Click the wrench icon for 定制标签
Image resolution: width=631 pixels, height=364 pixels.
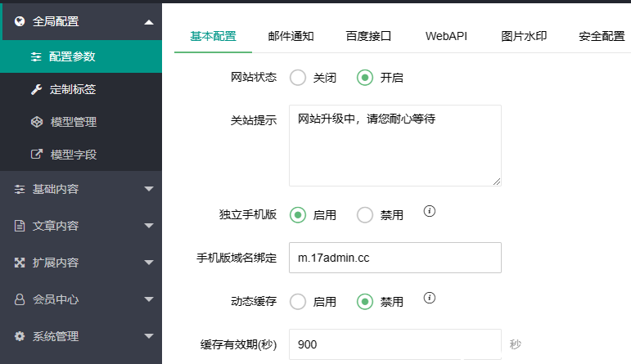(x=36, y=89)
